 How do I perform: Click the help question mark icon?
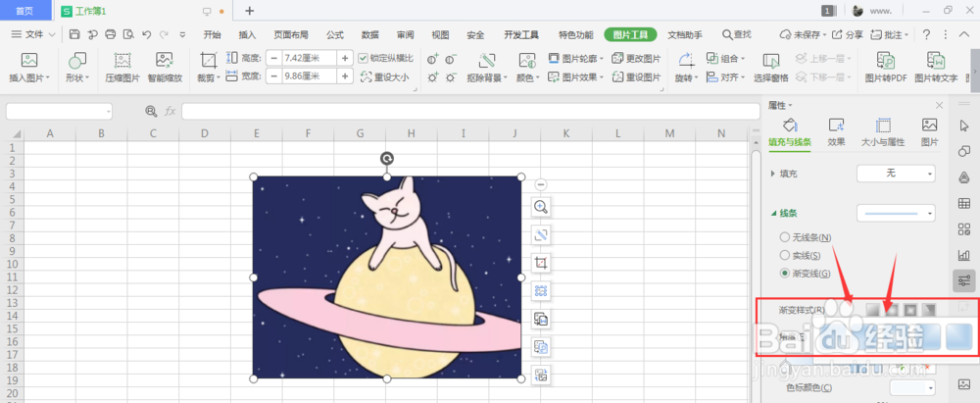pyautogui.click(x=927, y=34)
